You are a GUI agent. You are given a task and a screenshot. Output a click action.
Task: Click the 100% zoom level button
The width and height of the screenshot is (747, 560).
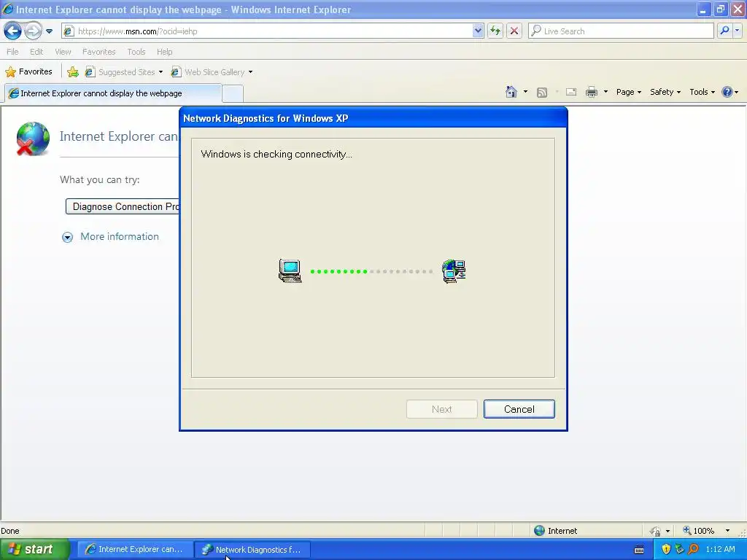698,531
